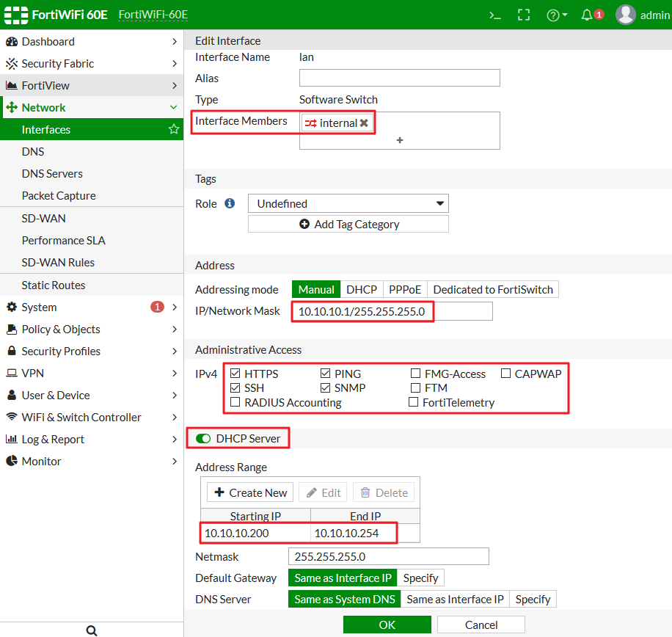Enable FMG-Access checkbox
672x637 pixels.
point(415,374)
